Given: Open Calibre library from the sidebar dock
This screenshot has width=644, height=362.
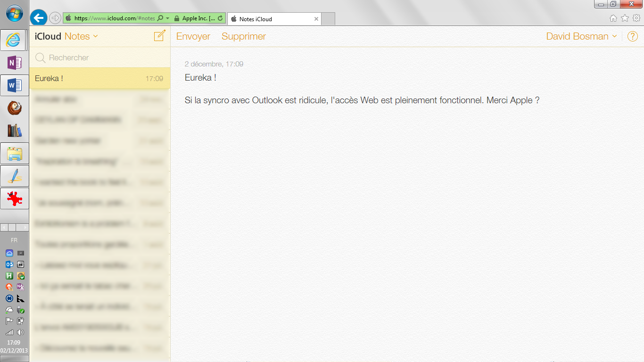Looking at the screenshot, I should [x=14, y=131].
